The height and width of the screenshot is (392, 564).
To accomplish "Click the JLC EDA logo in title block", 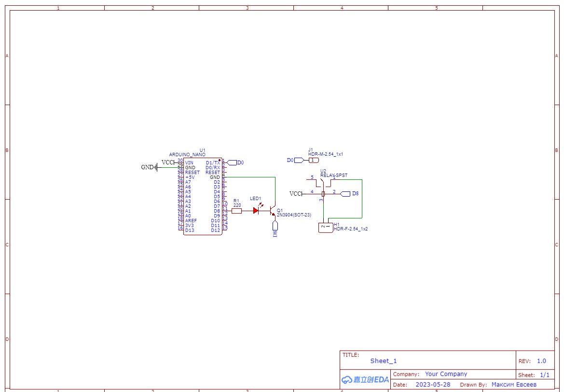I will coord(365,379).
